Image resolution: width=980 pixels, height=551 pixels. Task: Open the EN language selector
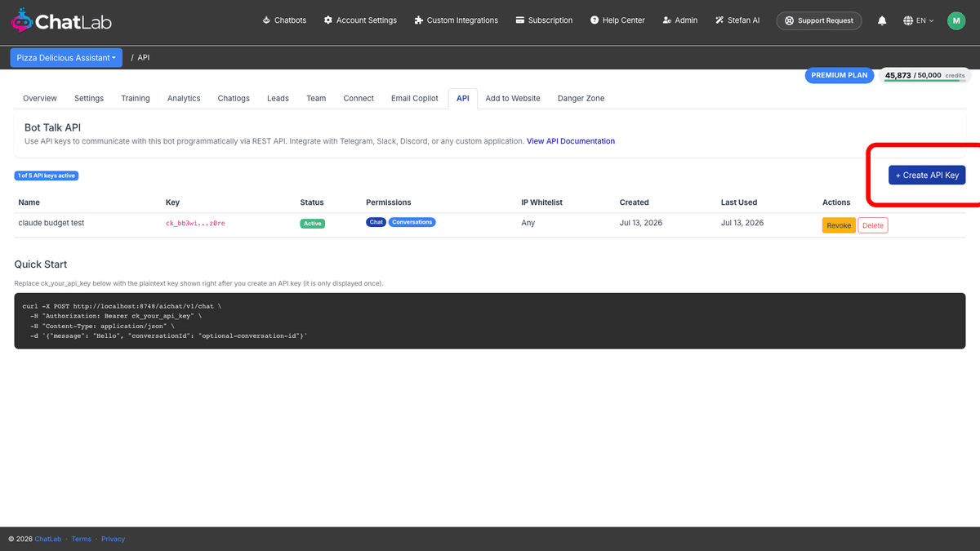(919, 20)
